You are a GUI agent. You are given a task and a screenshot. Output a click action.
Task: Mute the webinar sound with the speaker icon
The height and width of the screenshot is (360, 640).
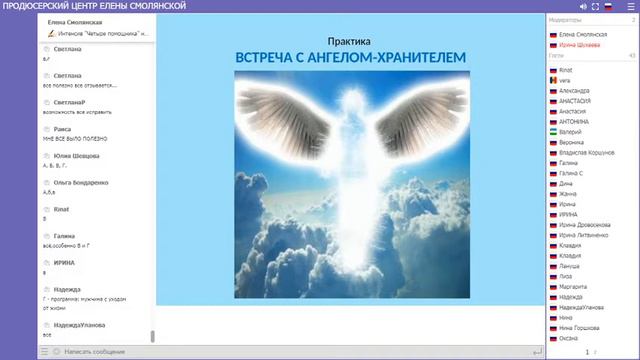click(583, 7)
